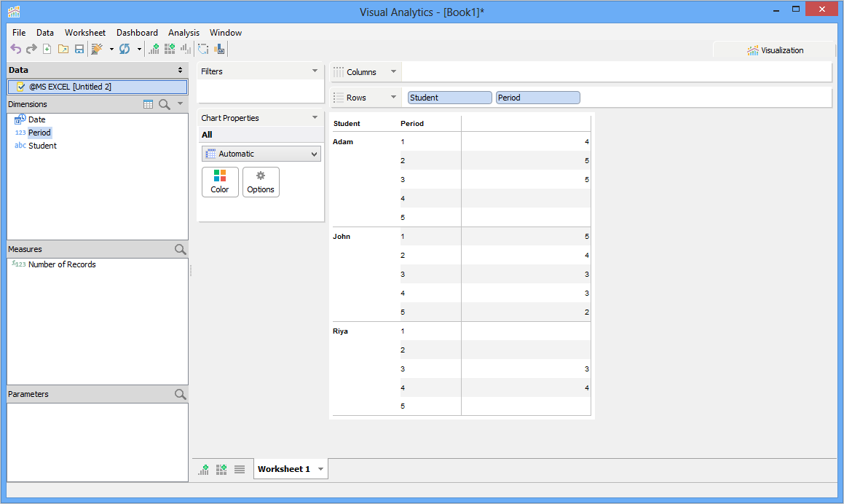Click the Color button in Chart Properties
844x504 pixels.
tap(220, 182)
